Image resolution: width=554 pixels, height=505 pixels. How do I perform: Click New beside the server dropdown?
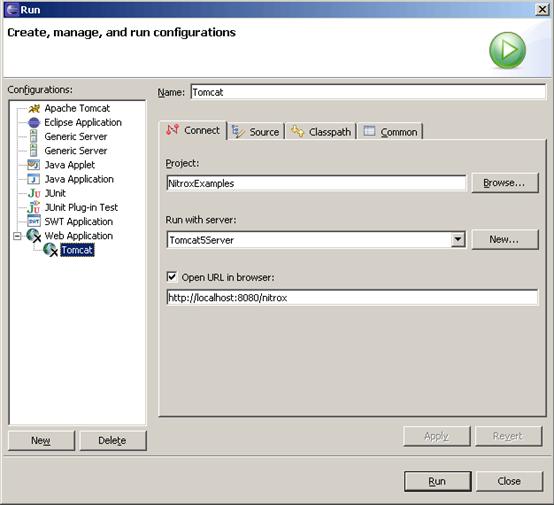click(x=505, y=239)
